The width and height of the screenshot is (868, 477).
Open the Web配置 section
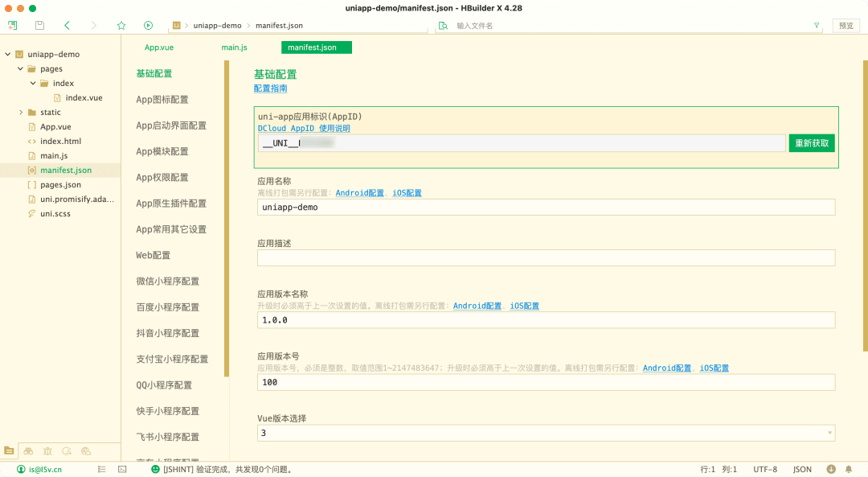(x=154, y=256)
